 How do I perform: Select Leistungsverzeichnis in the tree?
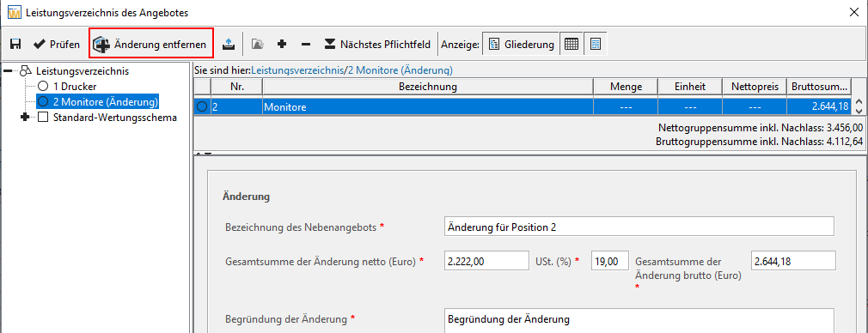click(83, 71)
